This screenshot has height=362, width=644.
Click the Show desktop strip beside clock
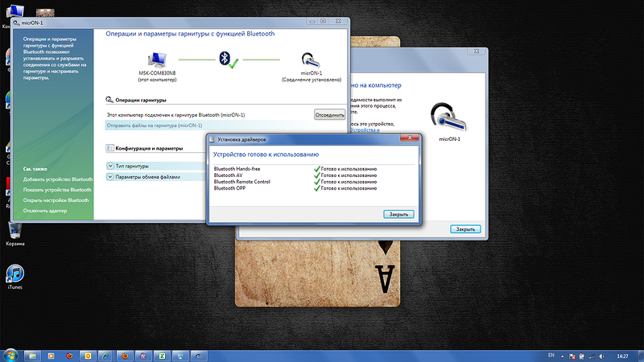[641, 356]
